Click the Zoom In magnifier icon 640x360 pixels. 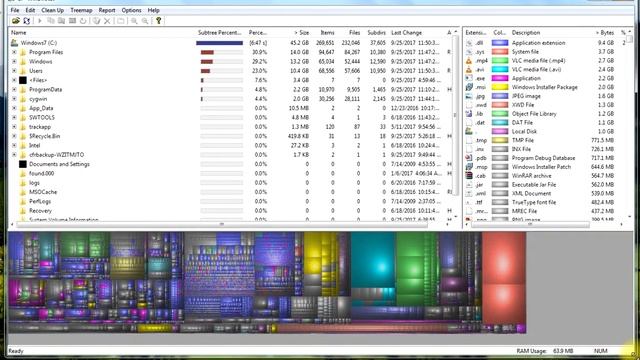(x=134, y=21)
